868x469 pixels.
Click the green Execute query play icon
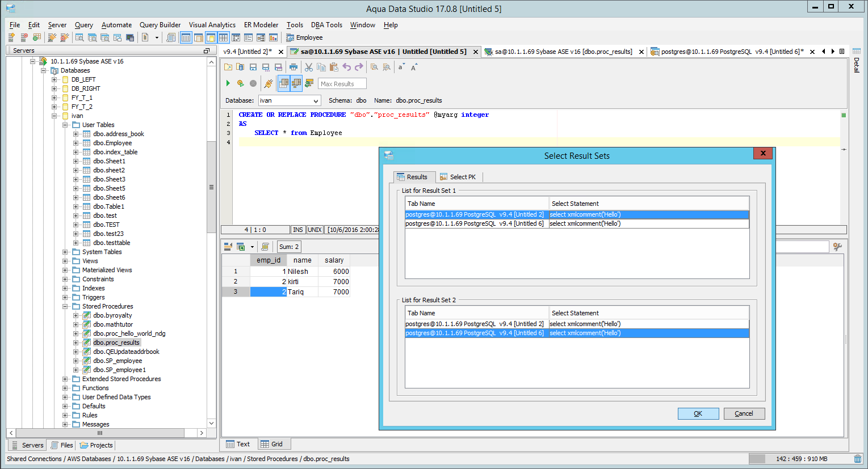(x=228, y=83)
